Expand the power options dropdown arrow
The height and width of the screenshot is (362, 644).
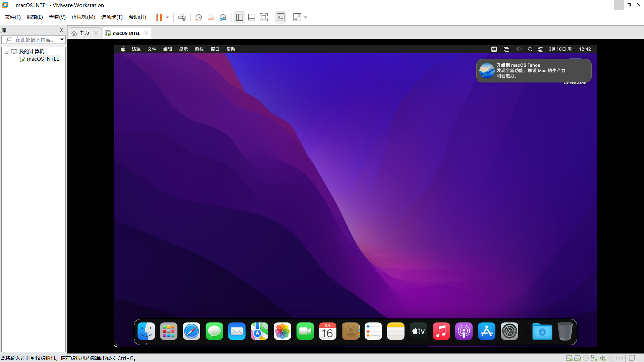pos(167,17)
